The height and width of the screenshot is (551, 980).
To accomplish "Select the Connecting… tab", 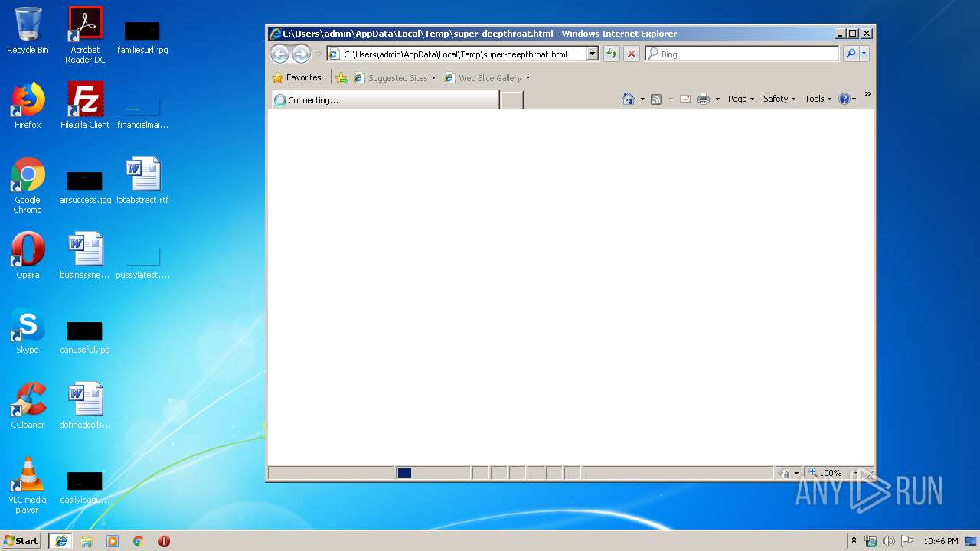I will tap(385, 100).
